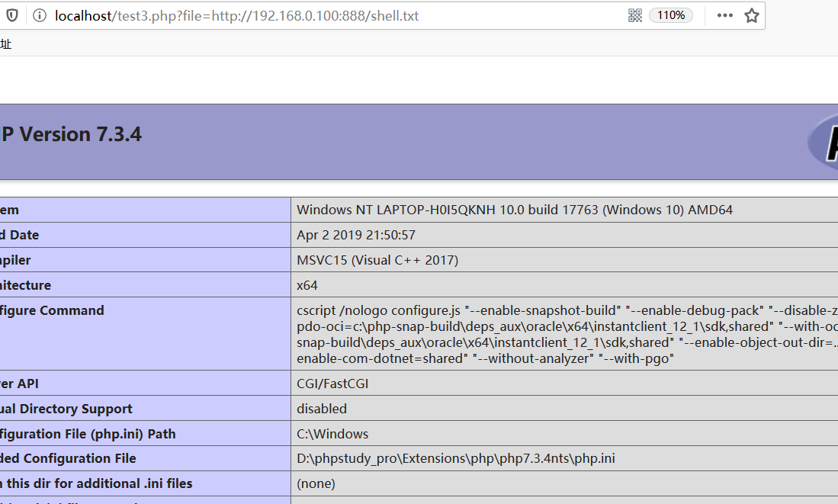
Task: Select the 'x64' architecture value
Action: click(x=307, y=285)
